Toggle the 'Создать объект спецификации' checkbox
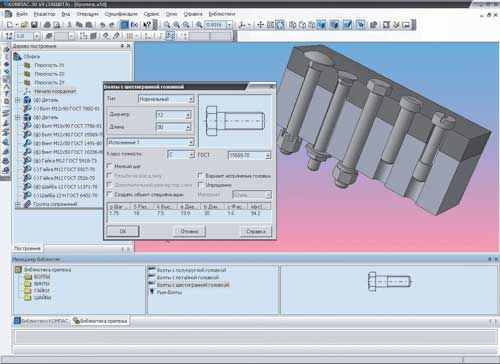This screenshot has width=500, height=364. click(109, 194)
